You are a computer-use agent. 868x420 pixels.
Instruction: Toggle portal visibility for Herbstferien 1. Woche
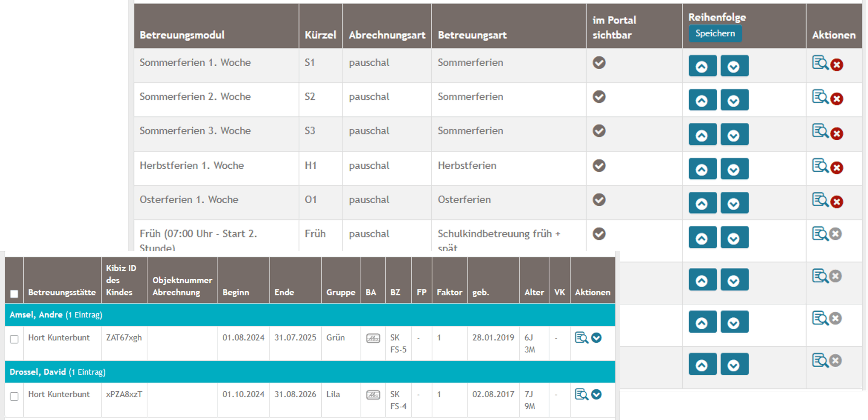599,166
